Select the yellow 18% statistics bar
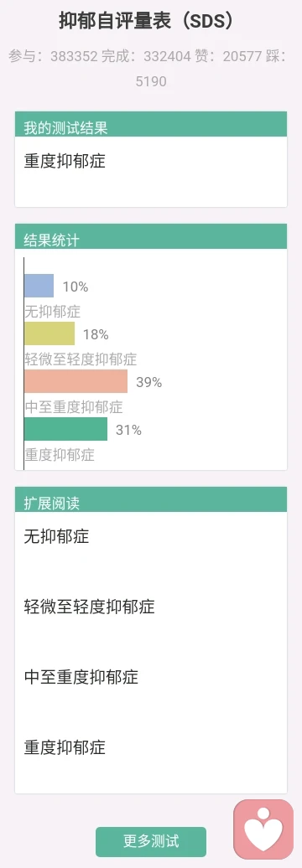Screen dimensions: 302x868 (49, 333)
